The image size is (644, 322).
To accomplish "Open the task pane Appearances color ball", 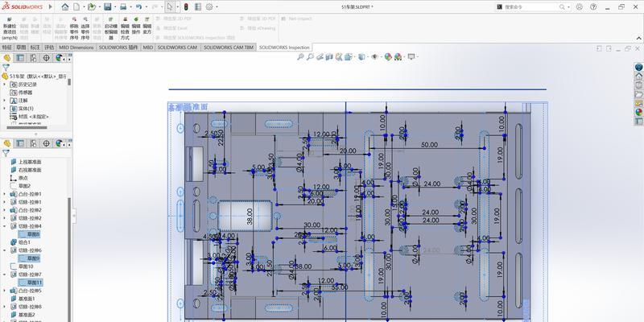I will (x=638, y=112).
